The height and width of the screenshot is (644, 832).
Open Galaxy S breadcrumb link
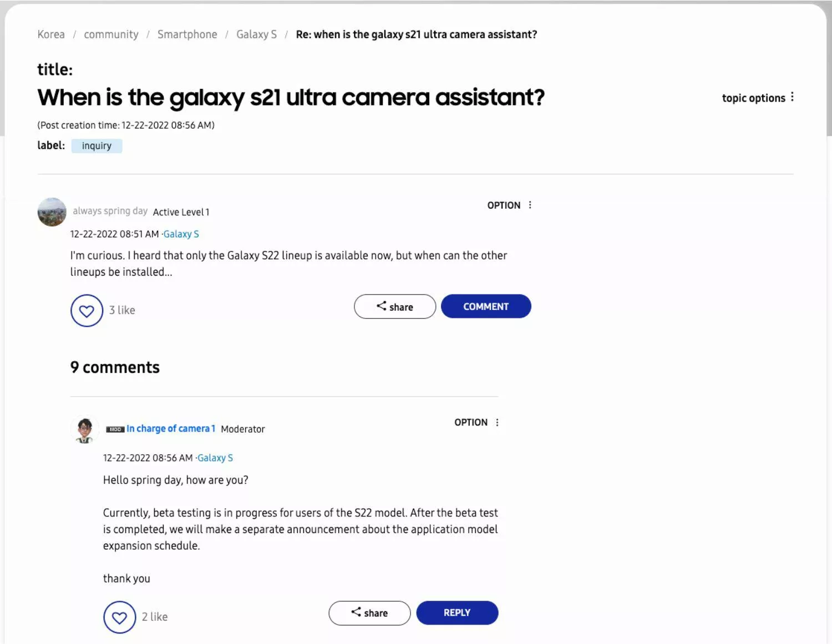(x=256, y=34)
